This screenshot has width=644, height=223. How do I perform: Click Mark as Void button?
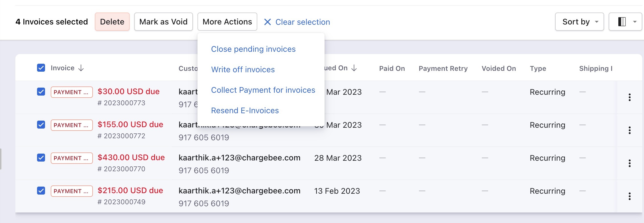coord(163,22)
